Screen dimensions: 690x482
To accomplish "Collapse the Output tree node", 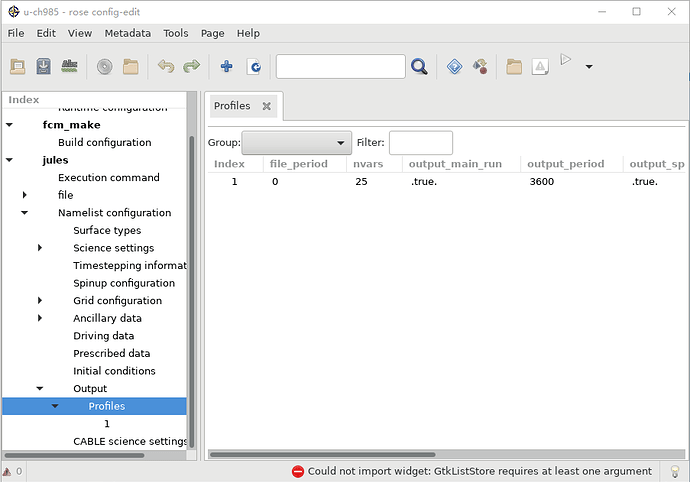I will point(40,389).
